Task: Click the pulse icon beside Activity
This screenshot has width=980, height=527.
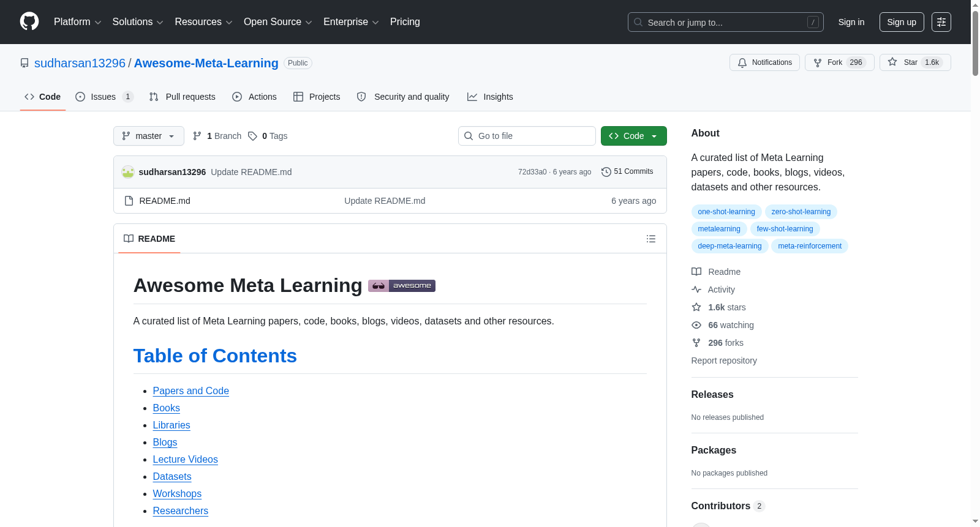Action: click(696, 290)
